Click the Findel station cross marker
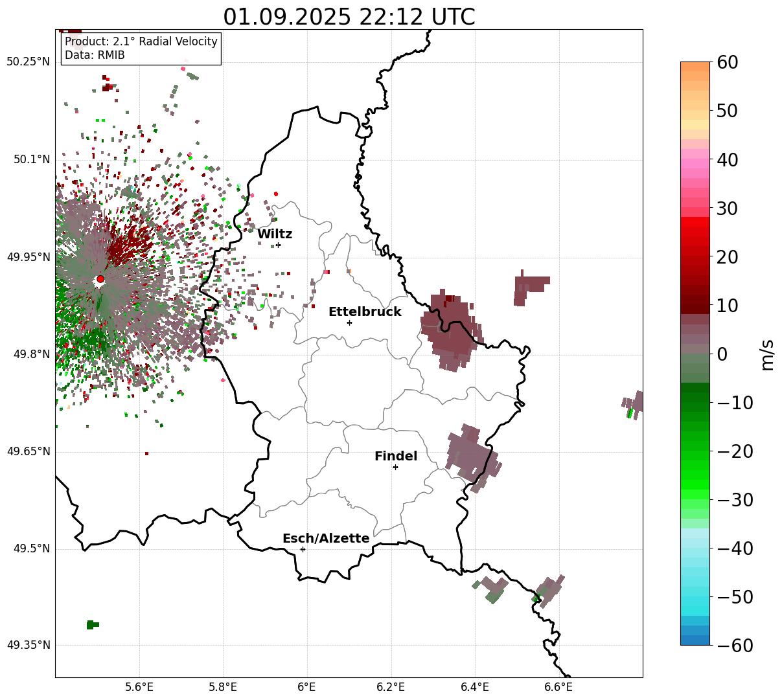This screenshot has height=700, width=782. click(x=395, y=467)
